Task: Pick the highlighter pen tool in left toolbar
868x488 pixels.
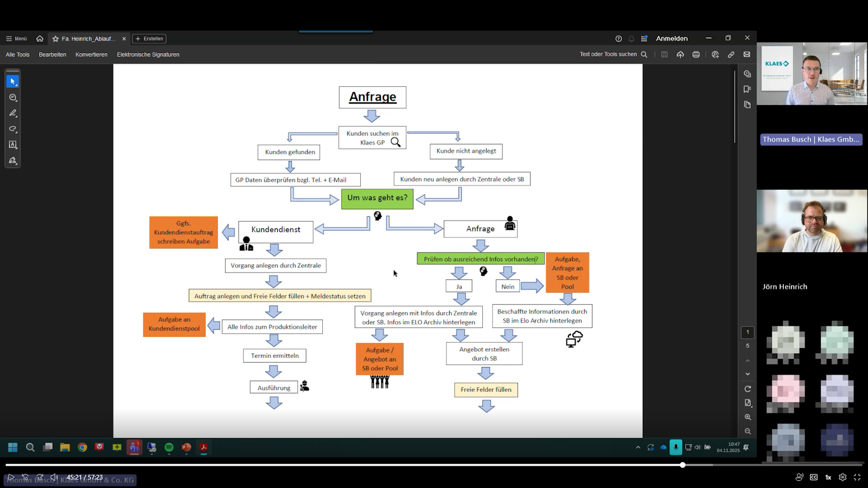Action: pyautogui.click(x=12, y=113)
